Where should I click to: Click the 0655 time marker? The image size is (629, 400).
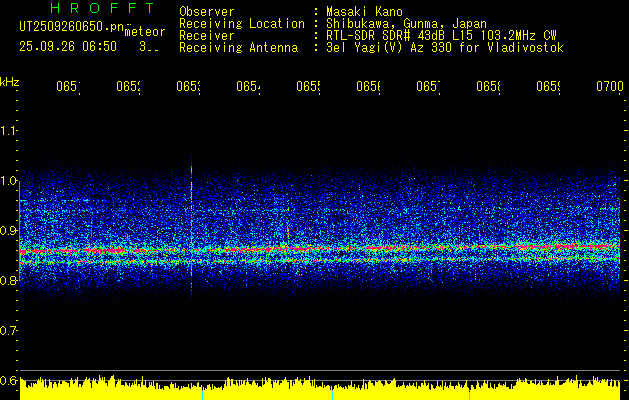pyautogui.click(x=308, y=86)
